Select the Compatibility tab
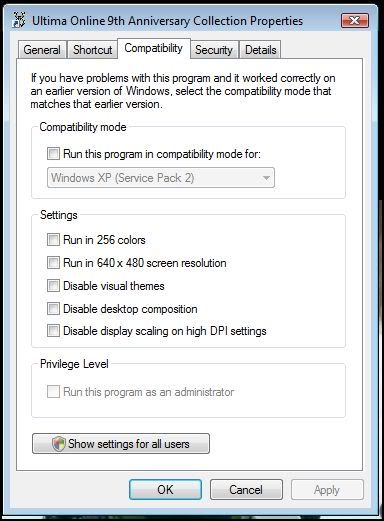Screen dimensions: 384x521 coord(154,48)
